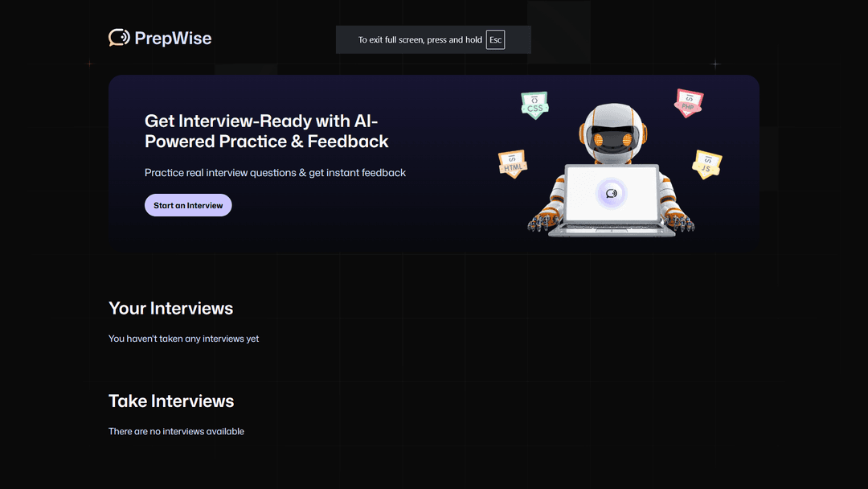Viewport: 868px width, 489px height.
Task: Open the PrepWise home link text
Action: (x=173, y=39)
